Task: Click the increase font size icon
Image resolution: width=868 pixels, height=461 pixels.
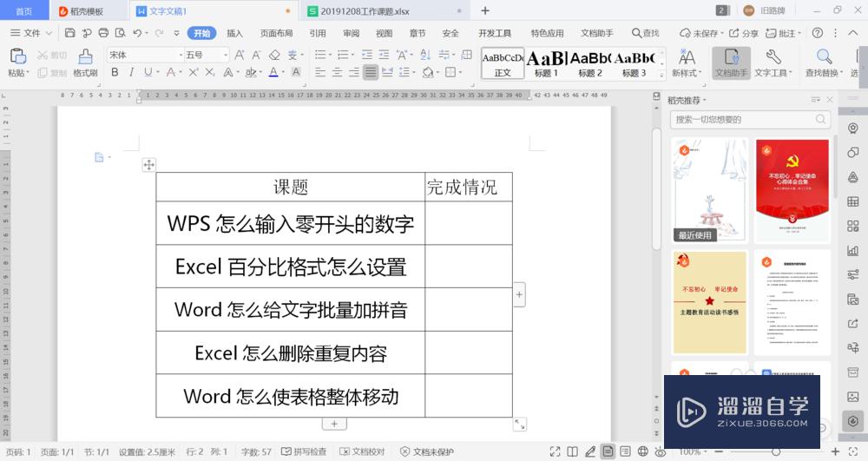Action: point(240,55)
